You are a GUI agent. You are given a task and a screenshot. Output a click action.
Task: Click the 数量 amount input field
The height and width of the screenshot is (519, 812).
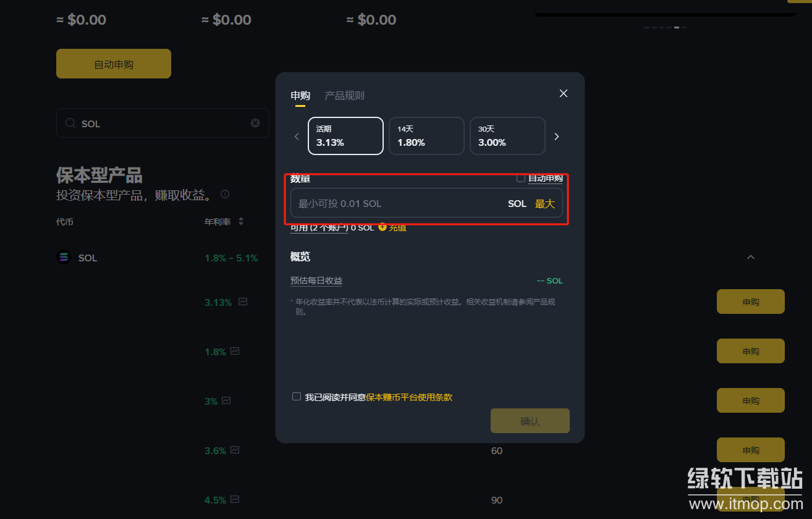395,203
